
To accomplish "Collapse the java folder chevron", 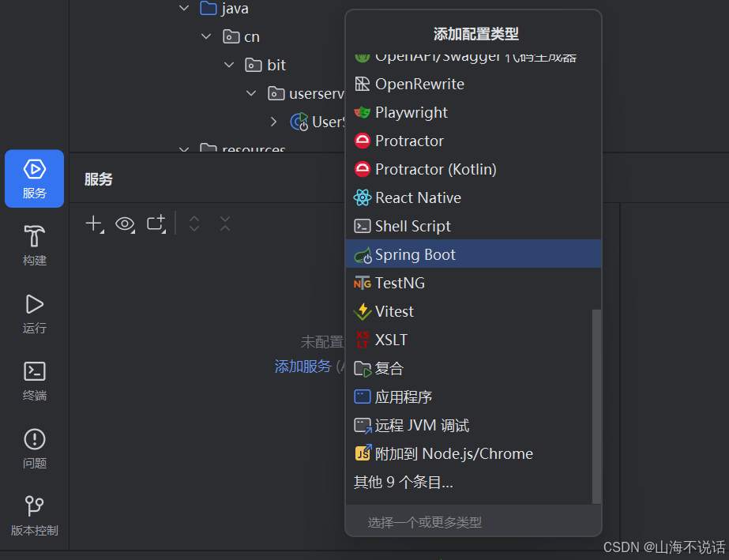I will [184, 8].
